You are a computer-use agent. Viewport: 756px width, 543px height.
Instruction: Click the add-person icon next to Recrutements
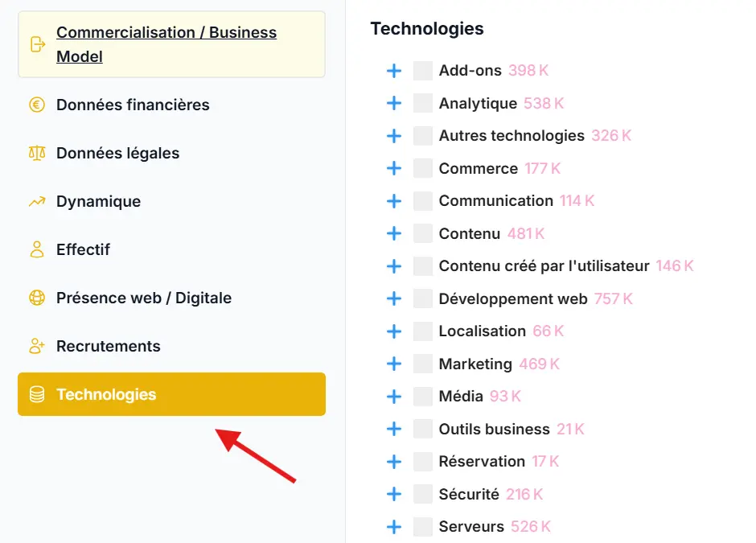tap(35, 346)
